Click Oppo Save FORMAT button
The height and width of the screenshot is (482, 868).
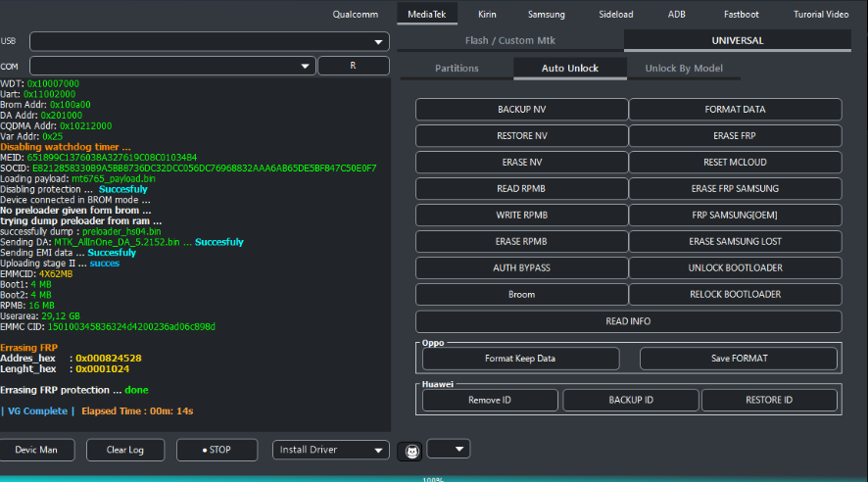coord(739,359)
